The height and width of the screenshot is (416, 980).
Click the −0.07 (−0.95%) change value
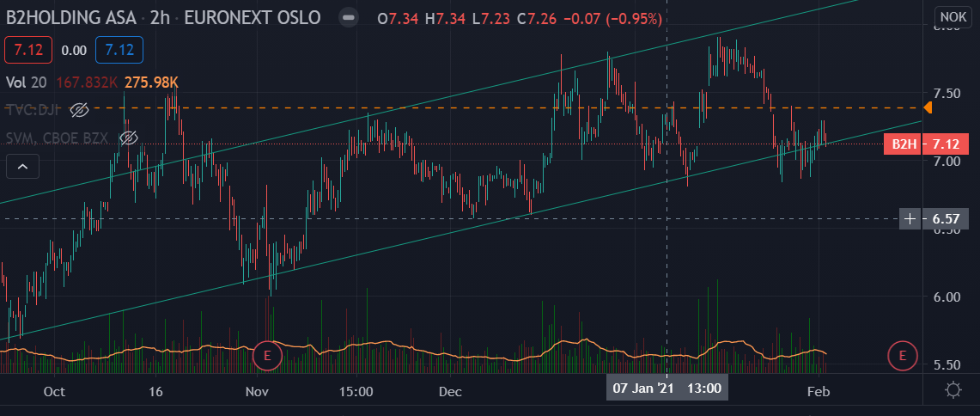point(613,19)
